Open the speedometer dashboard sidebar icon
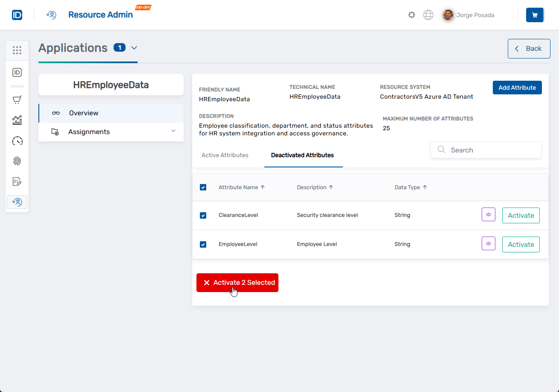This screenshot has width=559, height=392. (x=17, y=141)
